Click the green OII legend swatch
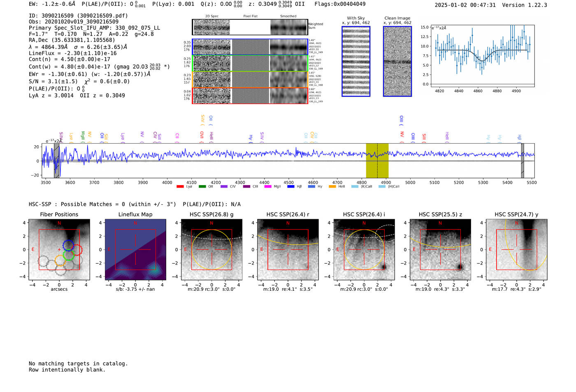Viewport: 576px width, 392px height. click(202, 186)
